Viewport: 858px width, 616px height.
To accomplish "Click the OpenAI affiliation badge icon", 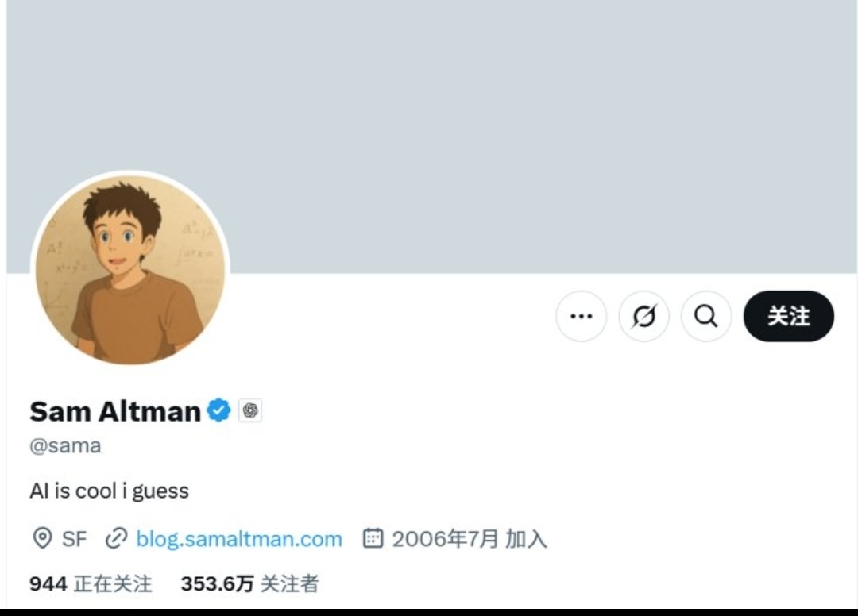I will (x=250, y=410).
